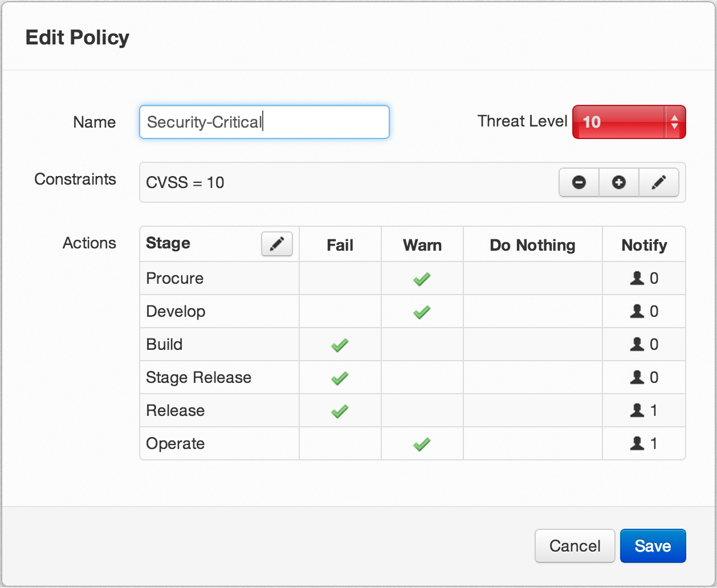This screenshot has height=588, width=717.
Task: Click the Build row notify person icon
Action: pyautogui.click(x=637, y=344)
